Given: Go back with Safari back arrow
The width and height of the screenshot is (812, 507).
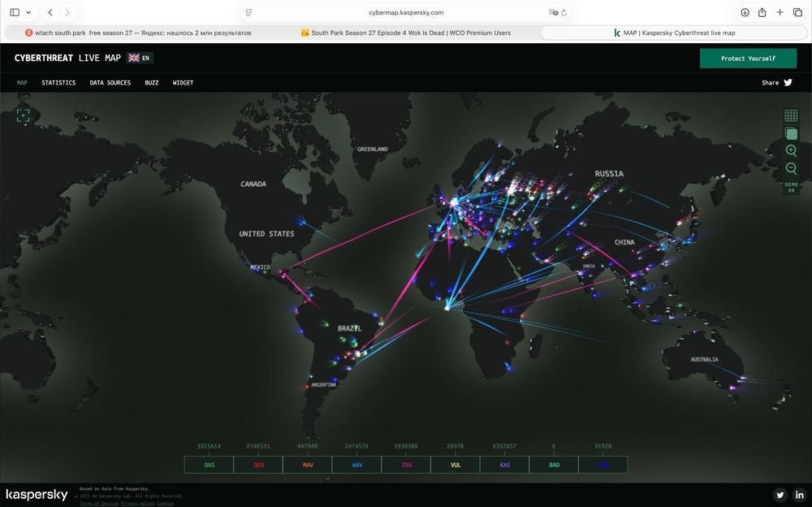Looking at the screenshot, I should tap(50, 12).
